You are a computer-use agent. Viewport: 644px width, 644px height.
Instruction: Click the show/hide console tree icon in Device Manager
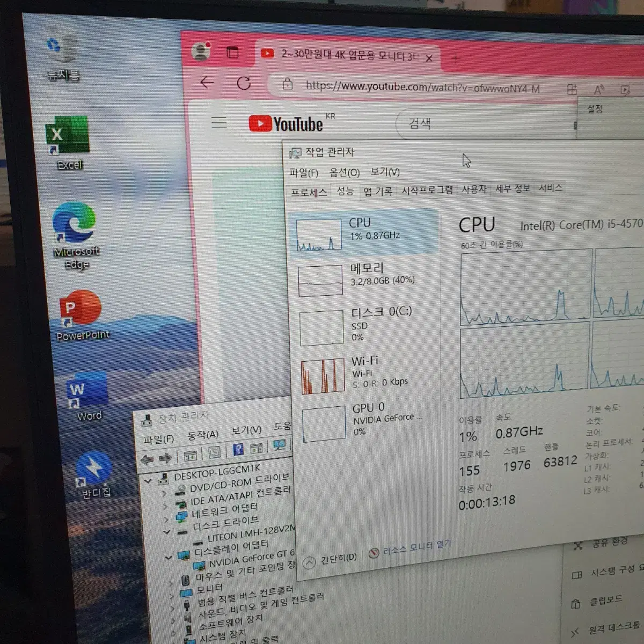(x=190, y=456)
